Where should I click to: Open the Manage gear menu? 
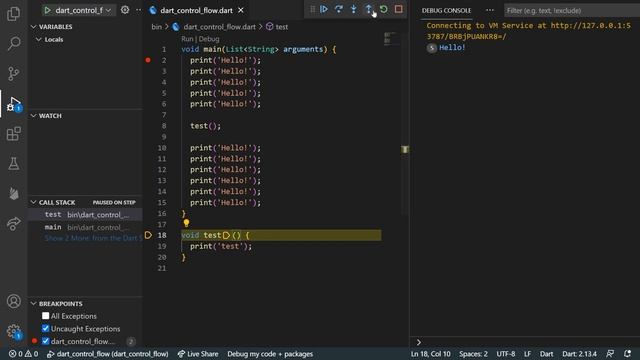(x=13, y=331)
